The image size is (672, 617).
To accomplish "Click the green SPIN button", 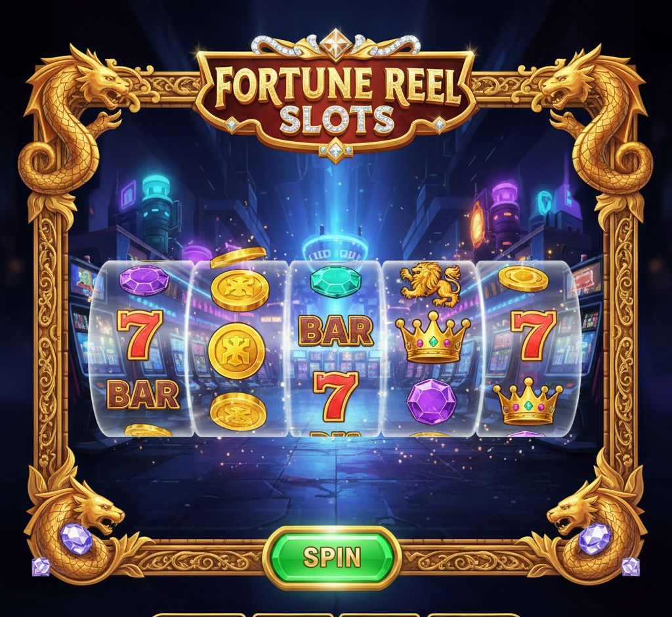I will pos(332,557).
